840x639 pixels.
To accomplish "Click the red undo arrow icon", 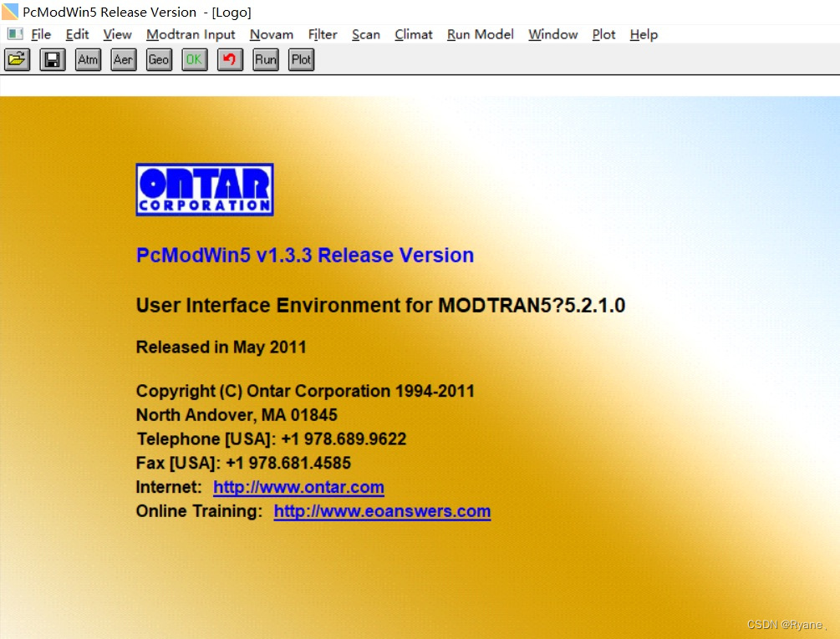I will 230,59.
